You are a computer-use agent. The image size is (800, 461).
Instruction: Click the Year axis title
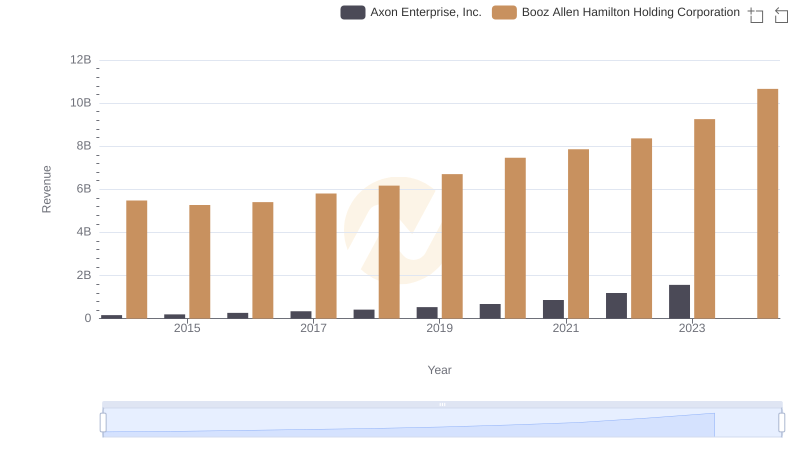pyautogui.click(x=439, y=370)
